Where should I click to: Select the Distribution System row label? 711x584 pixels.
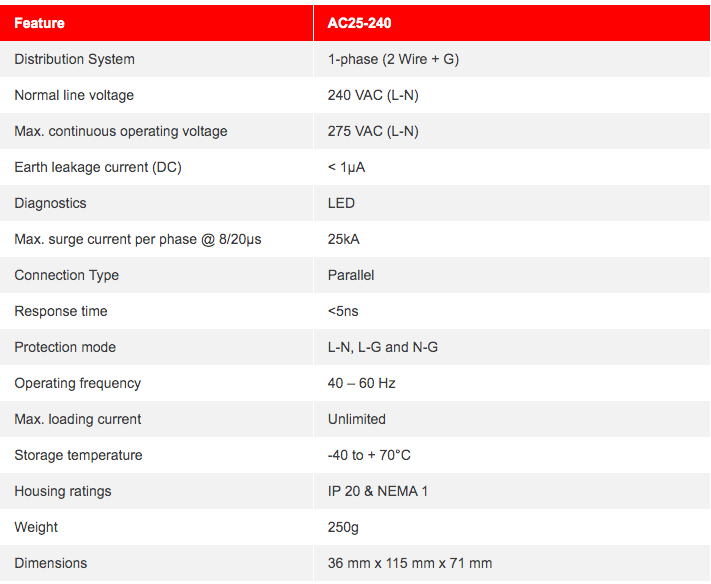(74, 59)
